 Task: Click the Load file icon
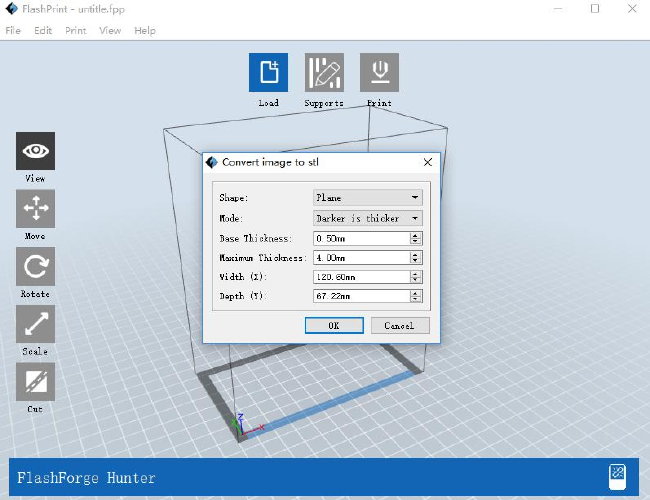coord(268,72)
